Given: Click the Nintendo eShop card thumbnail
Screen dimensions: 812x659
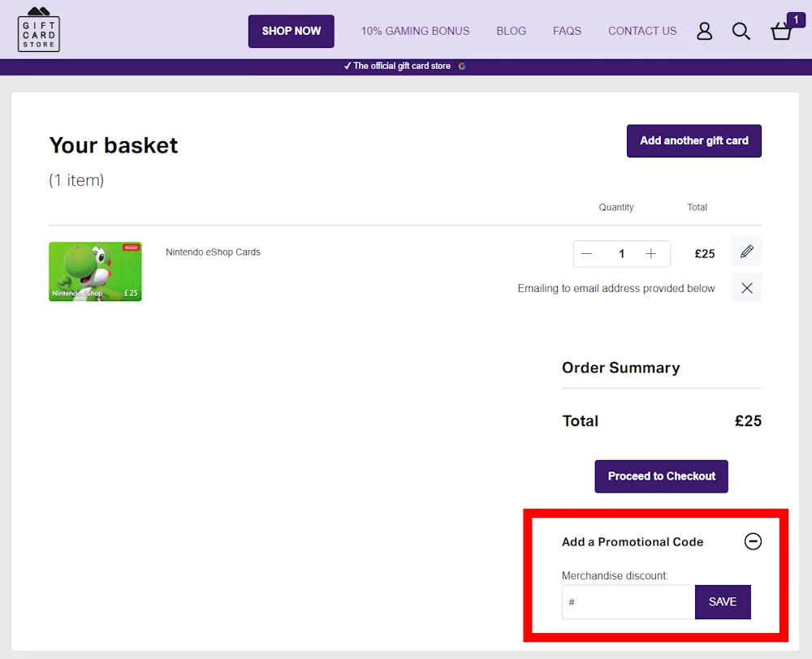Looking at the screenshot, I should 95,271.
